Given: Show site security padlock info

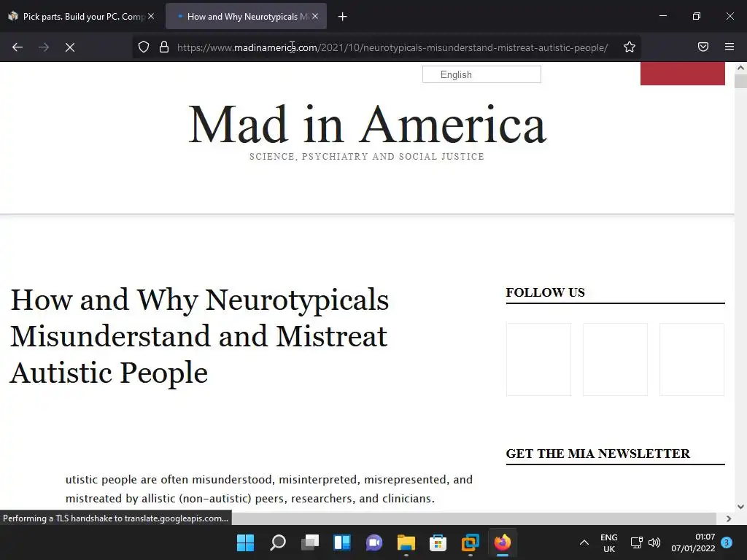Looking at the screenshot, I should point(164,47).
